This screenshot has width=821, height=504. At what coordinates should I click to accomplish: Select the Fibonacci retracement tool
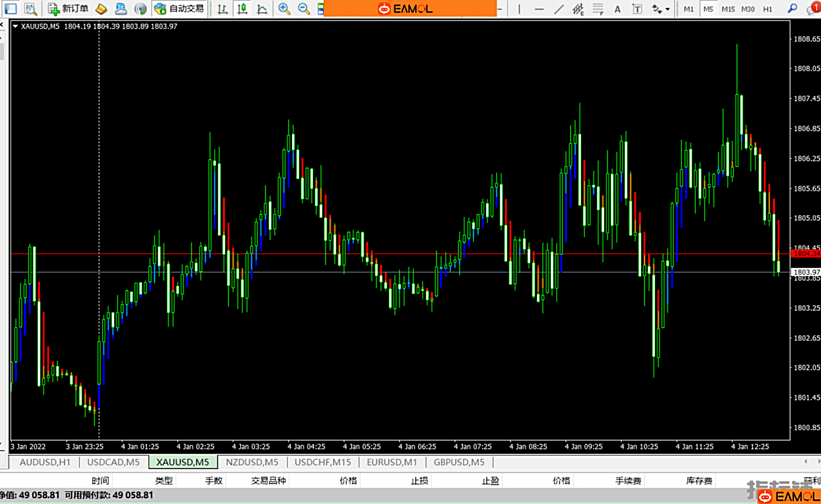pos(597,9)
